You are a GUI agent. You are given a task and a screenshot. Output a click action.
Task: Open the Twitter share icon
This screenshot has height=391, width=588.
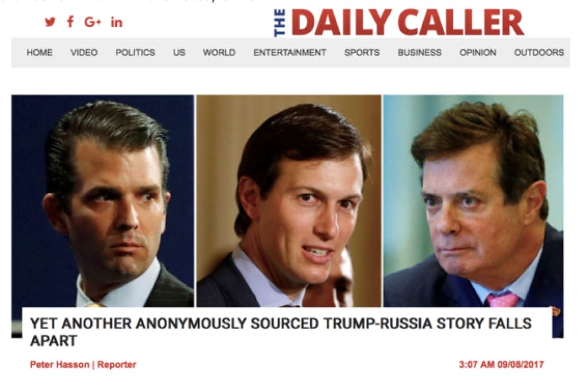click(x=50, y=22)
